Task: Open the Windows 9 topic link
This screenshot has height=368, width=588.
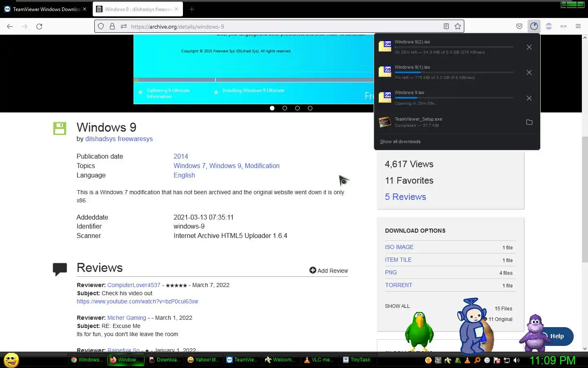Action: click(225, 166)
